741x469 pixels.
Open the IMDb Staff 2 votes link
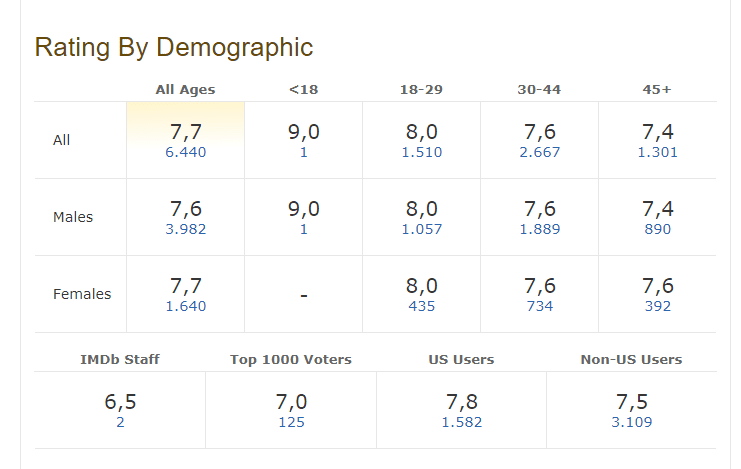tap(120, 422)
